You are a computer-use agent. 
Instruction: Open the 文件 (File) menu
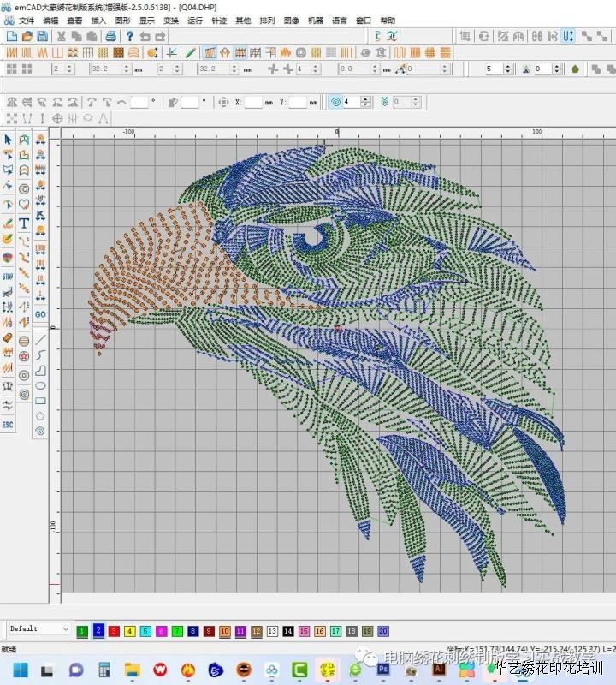click(x=27, y=21)
